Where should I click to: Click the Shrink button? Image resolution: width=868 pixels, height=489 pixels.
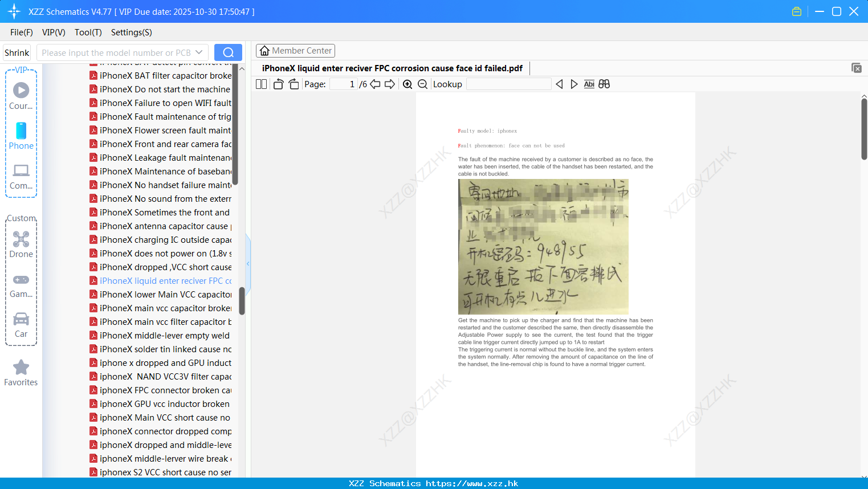point(17,52)
